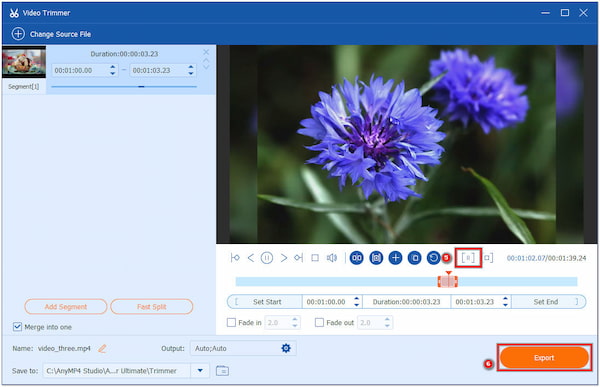This screenshot has width=600, height=387.
Task: Adjust the segment list start time stepper arrows
Action: [x=112, y=70]
